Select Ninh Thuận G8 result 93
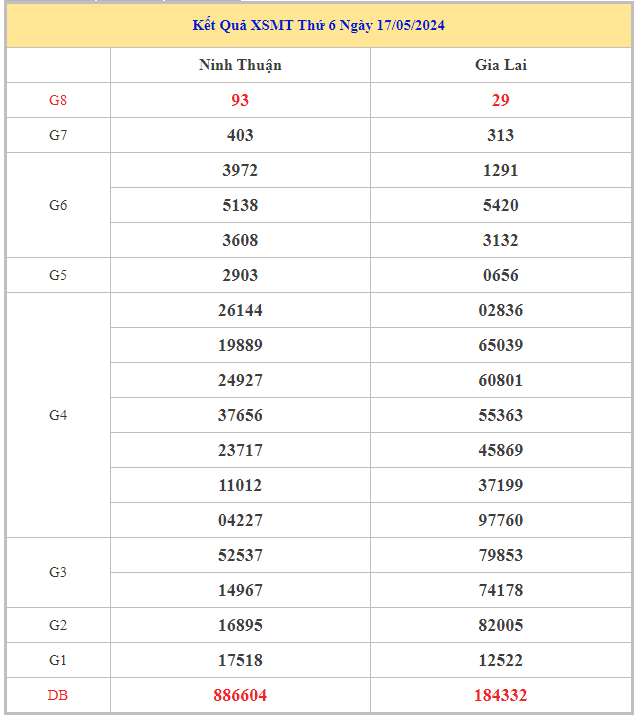The height and width of the screenshot is (717, 638). click(240, 100)
